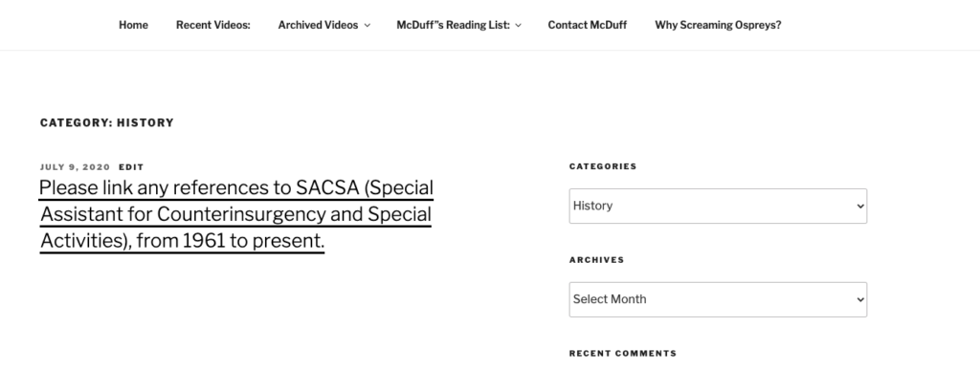Screen dimensions: 980x371
Task: Open the Home menu item
Action: pyautogui.click(x=133, y=25)
